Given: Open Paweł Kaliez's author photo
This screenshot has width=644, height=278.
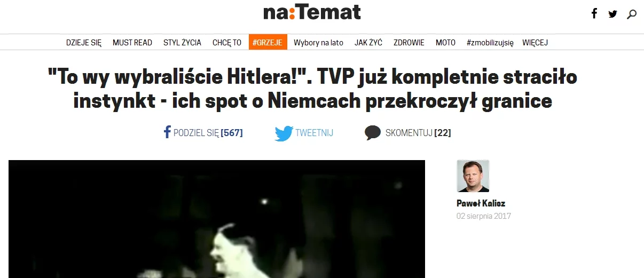Looking at the screenshot, I should click(x=473, y=176).
